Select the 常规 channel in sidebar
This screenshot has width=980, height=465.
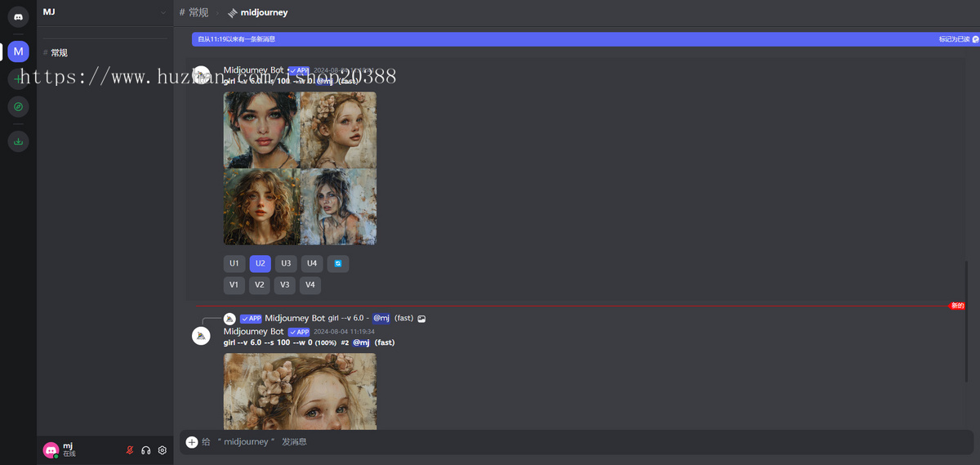point(59,53)
